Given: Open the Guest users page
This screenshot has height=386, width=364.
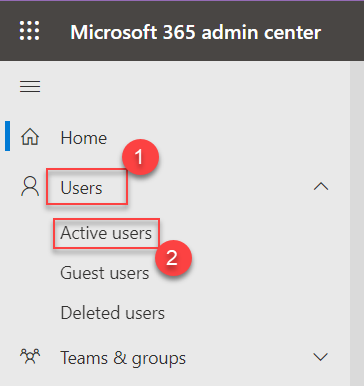Looking at the screenshot, I should (105, 273).
